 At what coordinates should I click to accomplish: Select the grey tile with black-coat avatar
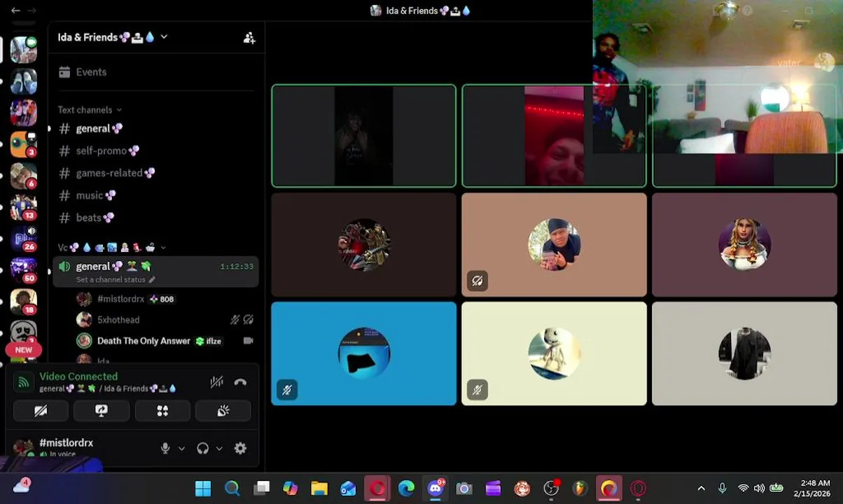click(744, 353)
